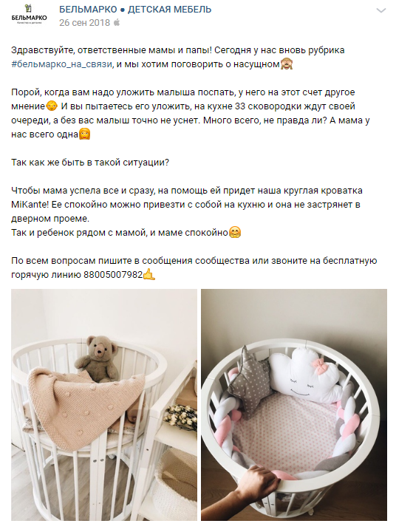Click the see-no-evil monkey emoji

(287, 64)
